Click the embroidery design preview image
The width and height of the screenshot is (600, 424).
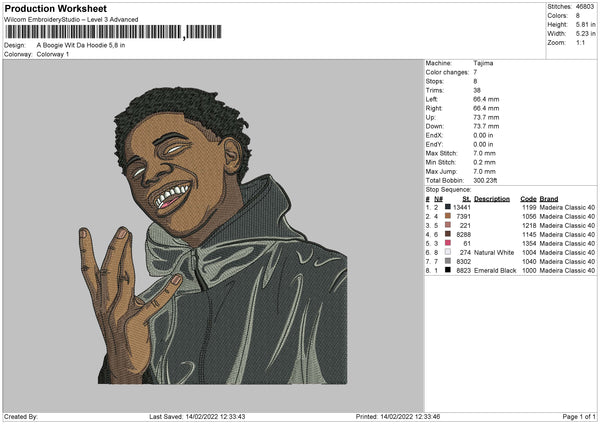pos(214,236)
